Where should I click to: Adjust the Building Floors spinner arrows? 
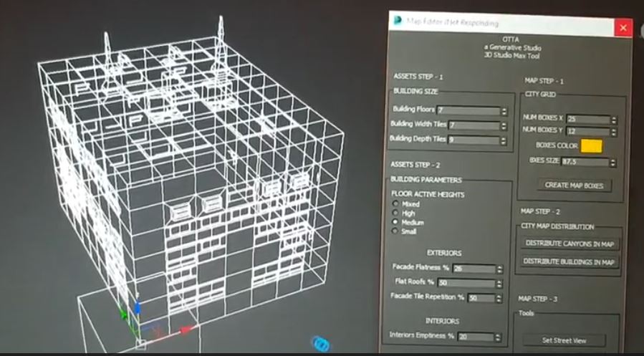(504, 111)
